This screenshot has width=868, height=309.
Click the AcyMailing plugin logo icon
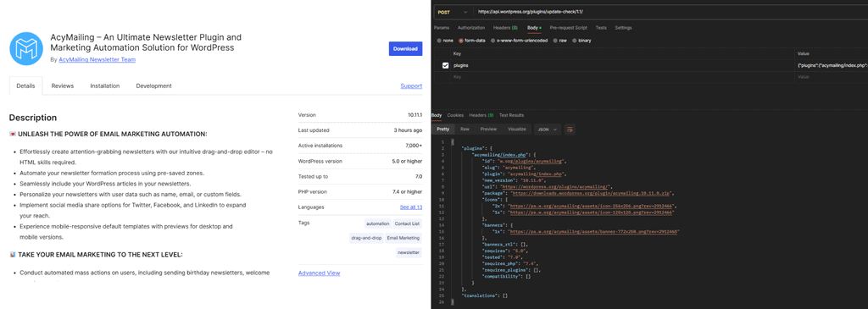26,48
